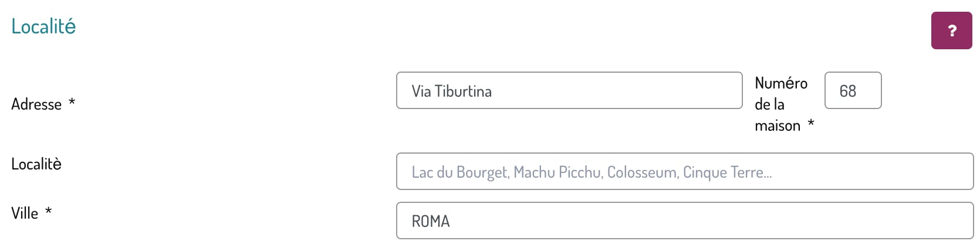This screenshot has height=251, width=980.
Task: Click the Adresse field label
Action: click(36, 104)
